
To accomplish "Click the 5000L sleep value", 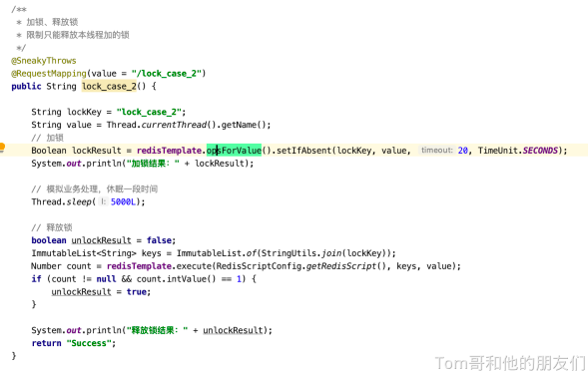I will pos(123,201).
